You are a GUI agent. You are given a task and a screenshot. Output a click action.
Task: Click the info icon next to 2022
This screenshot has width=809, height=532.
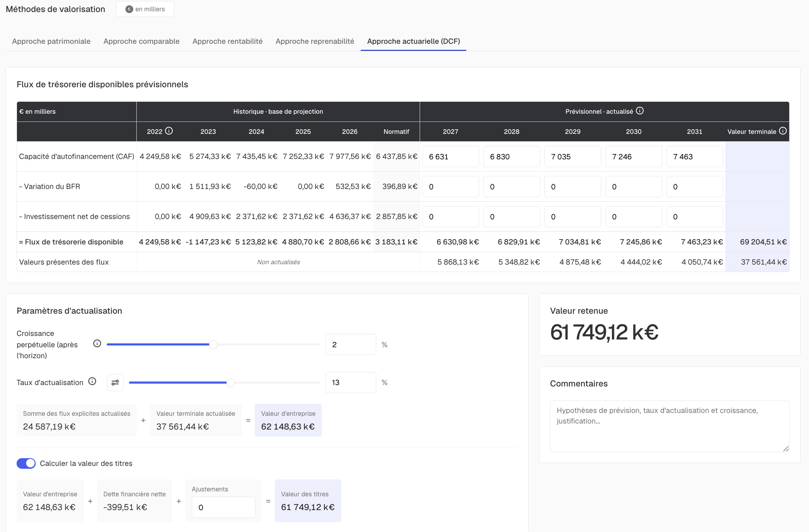(169, 131)
